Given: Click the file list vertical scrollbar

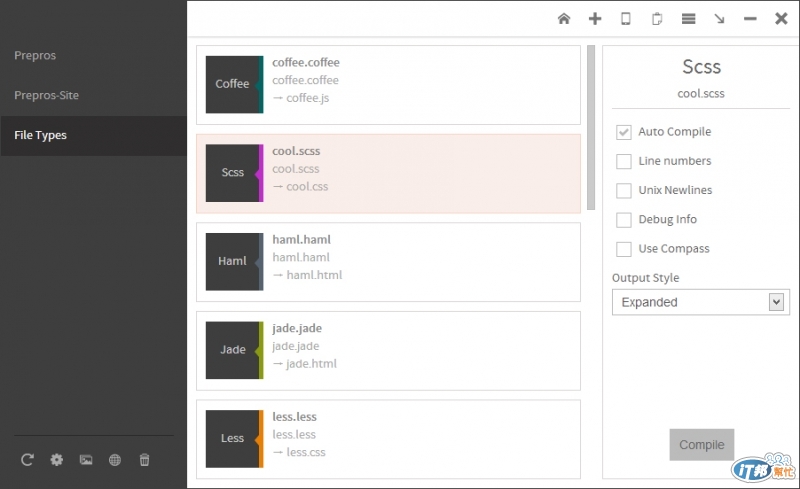Looking at the screenshot, I should click(x=591, y=128).
